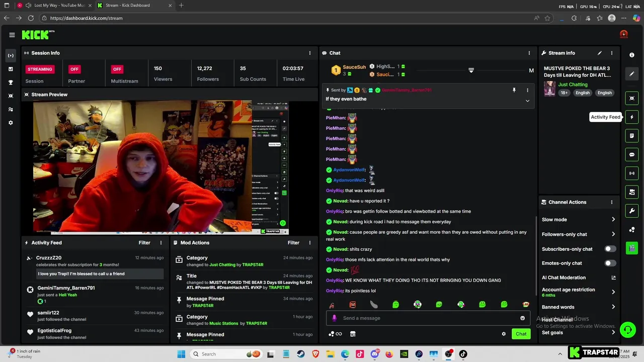Click the taskbar Search box
This screenshot has height=362, width=644.
point(226,354)
